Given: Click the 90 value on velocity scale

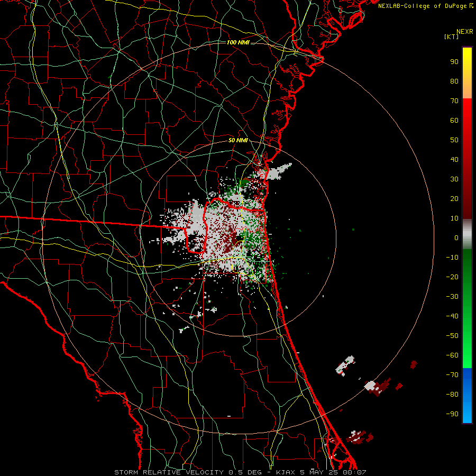Looking at the screenshot, I should pyautogui.click(x=454, y=62).
